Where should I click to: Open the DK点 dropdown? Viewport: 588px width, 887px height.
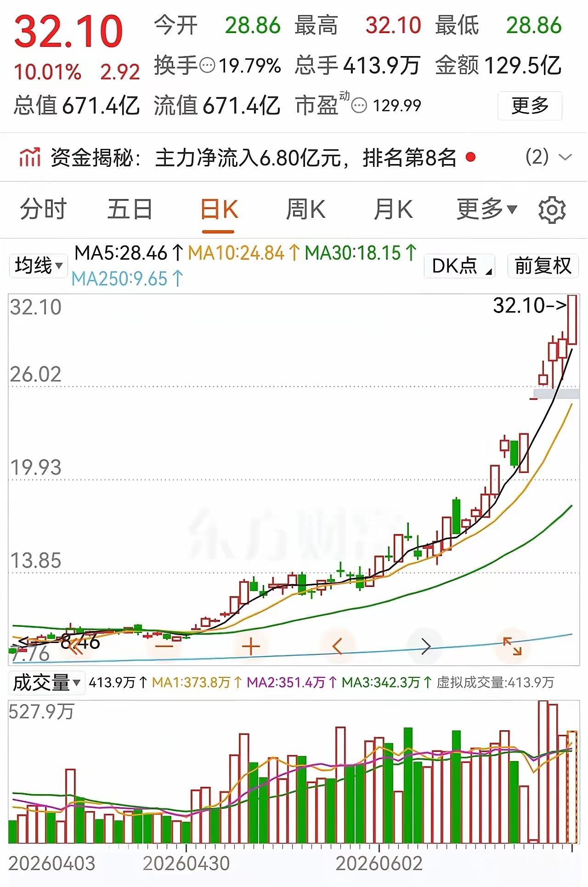pos(459,266)
